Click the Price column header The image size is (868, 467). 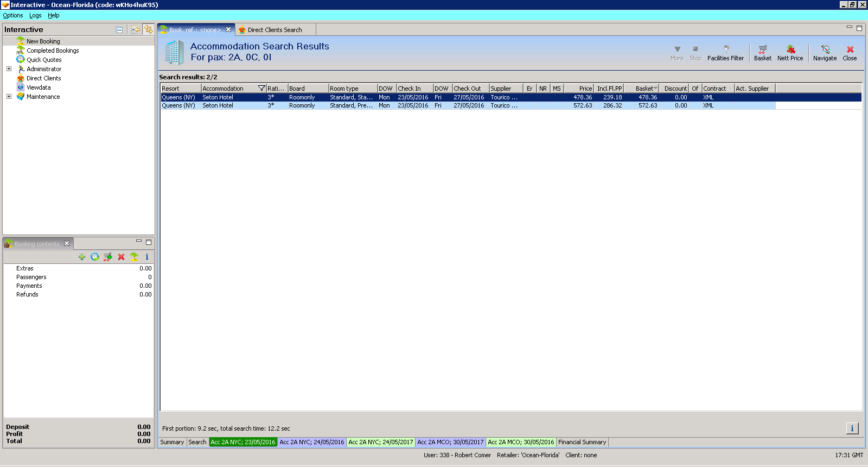point(579,89)
